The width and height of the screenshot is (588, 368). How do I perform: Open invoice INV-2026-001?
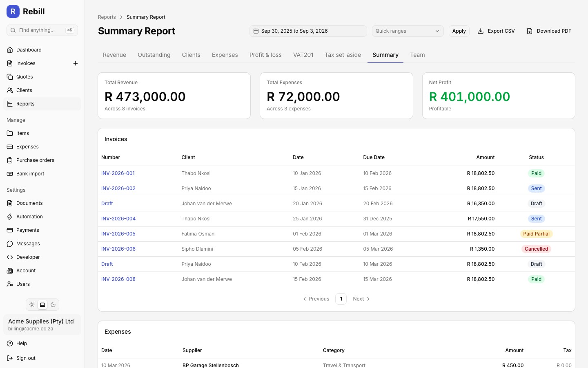118,173
